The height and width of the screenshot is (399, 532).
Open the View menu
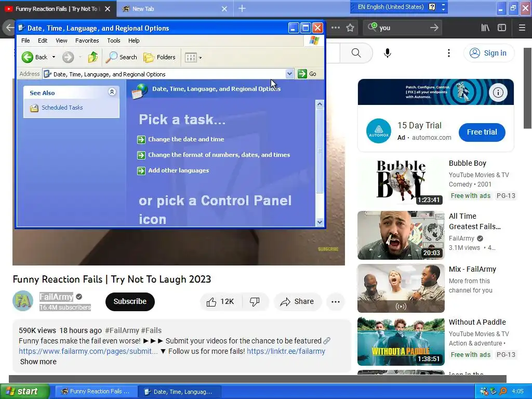[61, 41]
